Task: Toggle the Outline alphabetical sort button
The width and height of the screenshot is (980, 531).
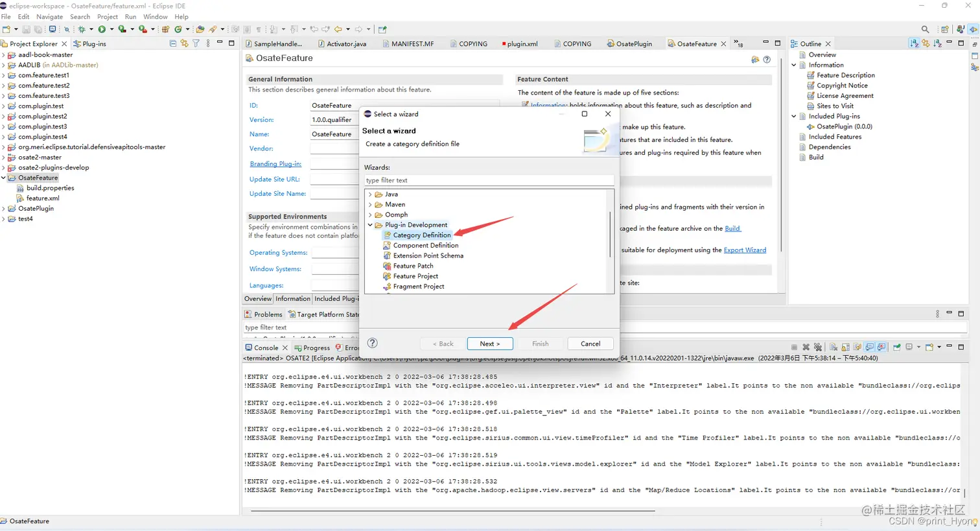Action: pyautogui.click(x=914, y=43)
